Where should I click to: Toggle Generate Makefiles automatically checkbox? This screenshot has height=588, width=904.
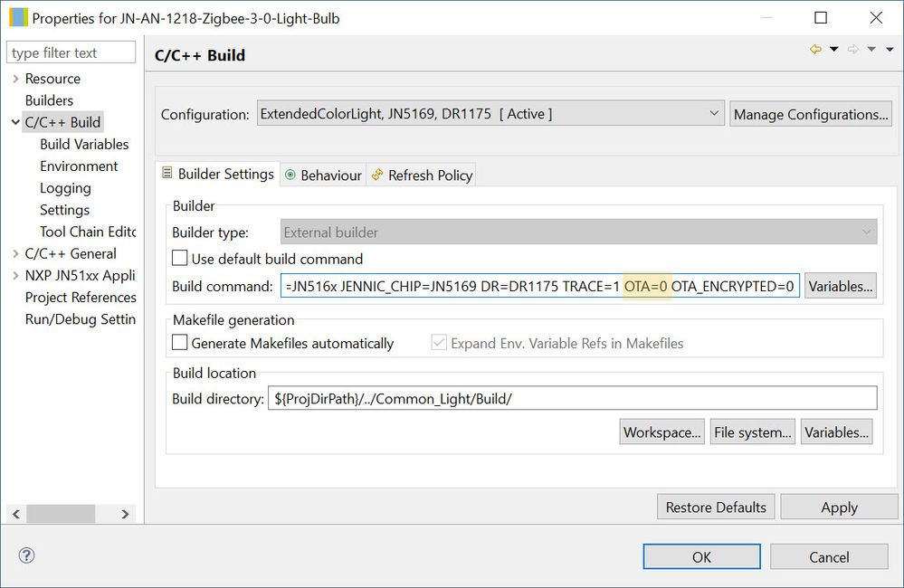tap(180, 343)
